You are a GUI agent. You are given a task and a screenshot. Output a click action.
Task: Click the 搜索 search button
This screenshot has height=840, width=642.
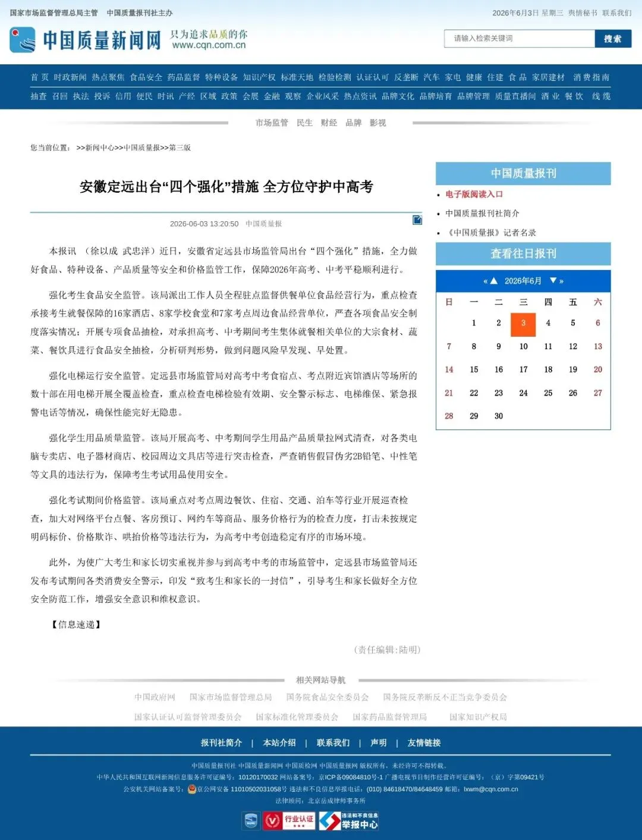click(x=613, y=39)
